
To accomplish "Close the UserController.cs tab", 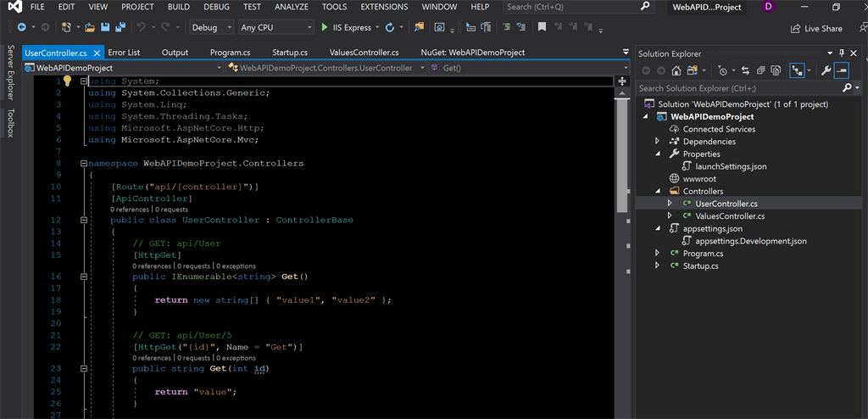I will click(x=97, y=53).
